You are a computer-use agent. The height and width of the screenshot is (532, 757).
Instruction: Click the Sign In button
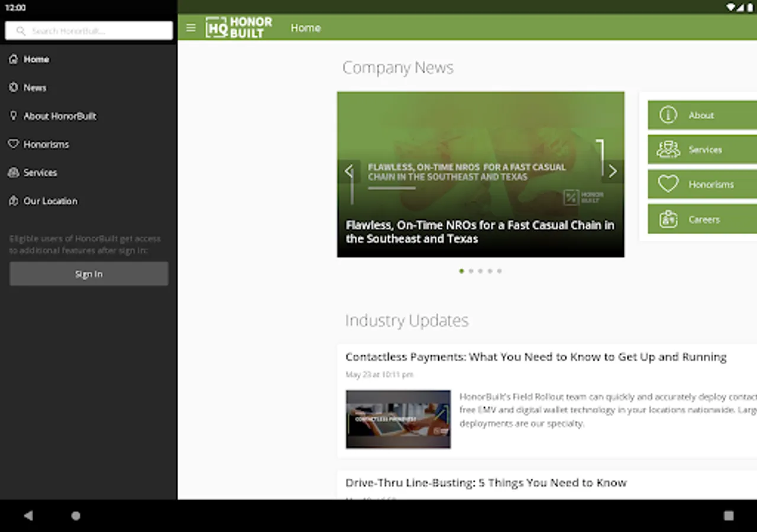coord(89,274)
